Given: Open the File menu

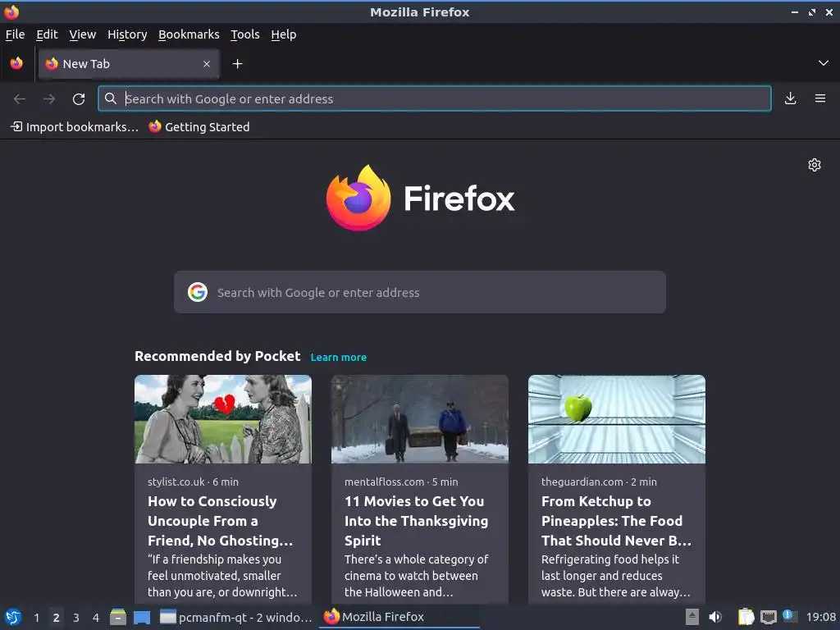Looking at the screenshot, I should [x=15, y=34].
